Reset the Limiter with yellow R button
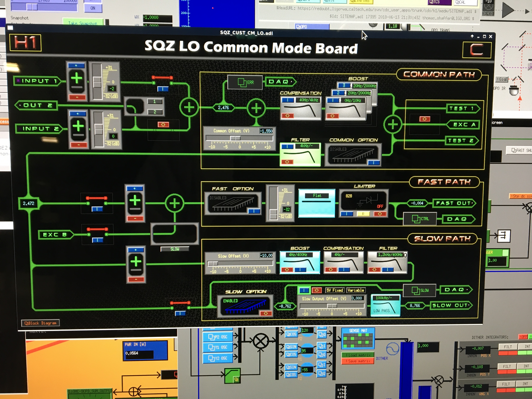Viewport: 532px width, 399px height. coord(363,214)
